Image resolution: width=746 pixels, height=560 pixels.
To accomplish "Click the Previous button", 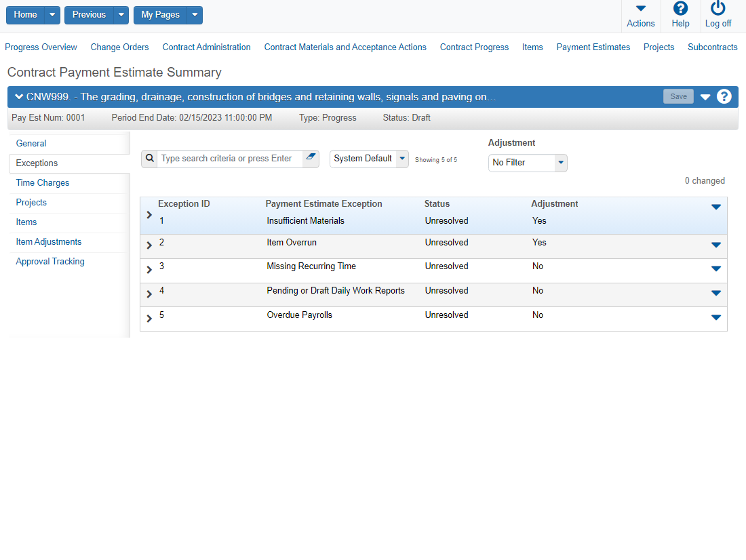I will click(89, 15).
